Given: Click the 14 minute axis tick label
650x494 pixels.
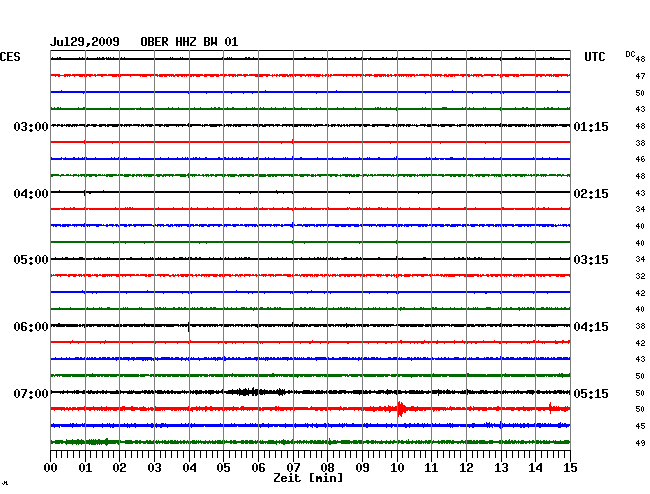Looking at the screenshot, I should (x=535, y=467).
